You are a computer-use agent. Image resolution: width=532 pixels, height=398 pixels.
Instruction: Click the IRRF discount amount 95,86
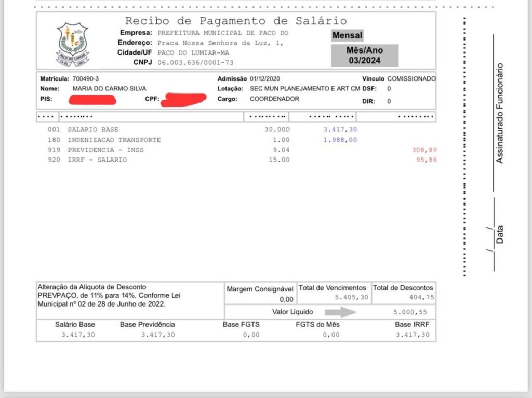pyautogui.click(x=426, y=160)
